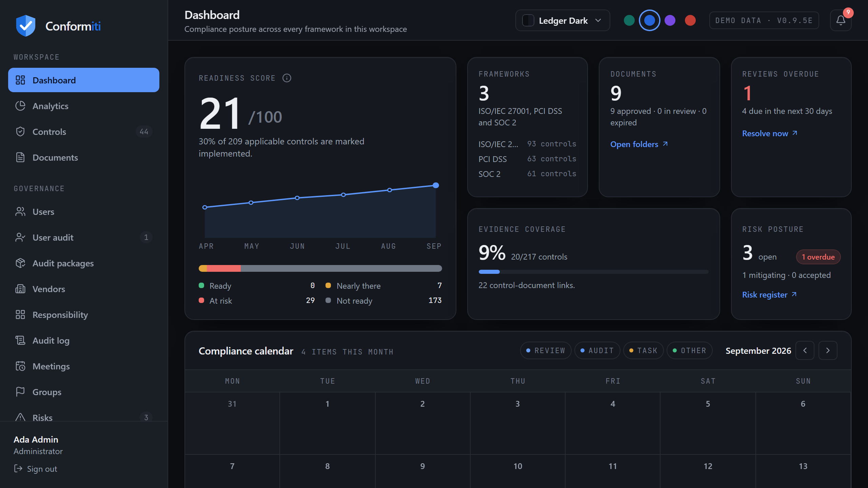Click the evidence coverage progress bar
Image resolution: width=868 pixels, height=488 pixels.
tap(593, 272)
